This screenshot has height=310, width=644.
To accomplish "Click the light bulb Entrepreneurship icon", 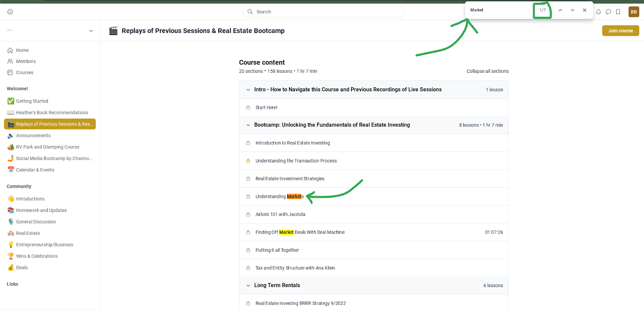I will [x=11, y=244].
